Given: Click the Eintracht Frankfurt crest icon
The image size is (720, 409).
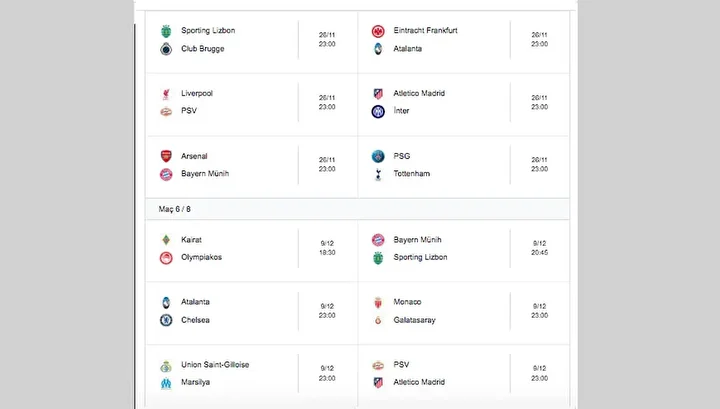Looking at the screenshot, I should (x=378, y=31).
